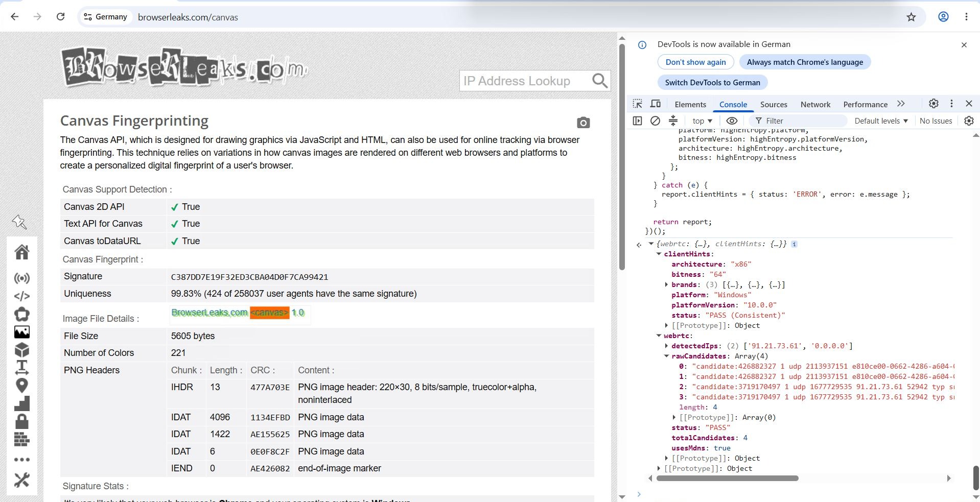This screenshot has height=502, width=980.
Task: Expand the brands array in clientHints
Action: pyautogui.click(x=666, y=284)
